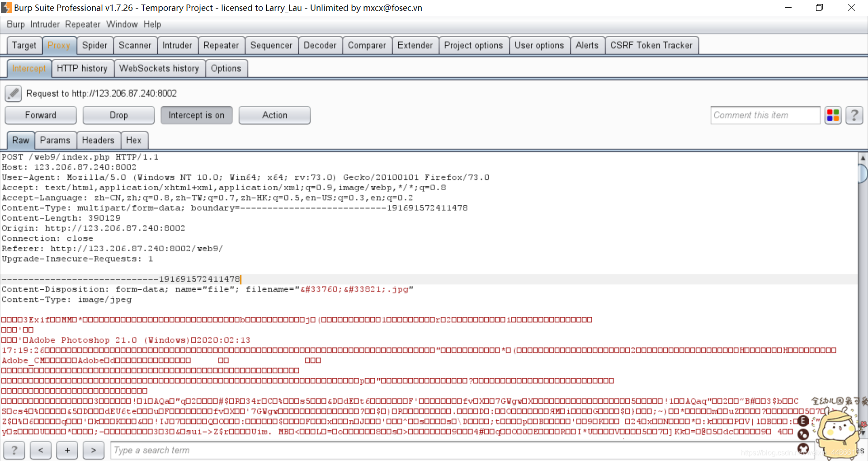Click the Upgrade-Insecure-Requests header
The height and width of the screenshot is (461, 868).
77,259
